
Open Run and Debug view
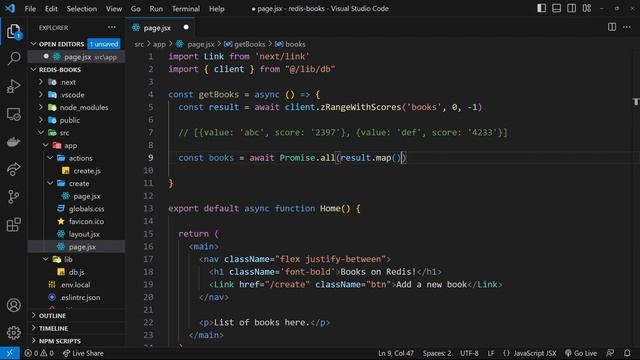point(13,86)
